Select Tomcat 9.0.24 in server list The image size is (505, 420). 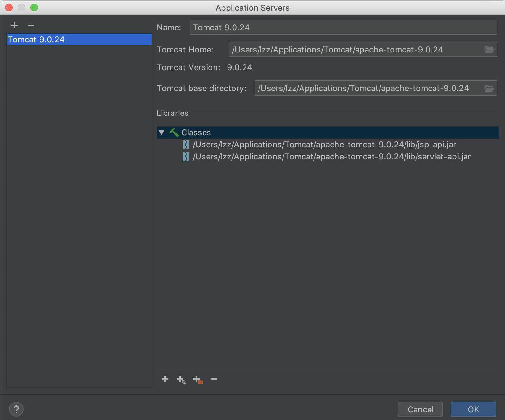(79, 40)
